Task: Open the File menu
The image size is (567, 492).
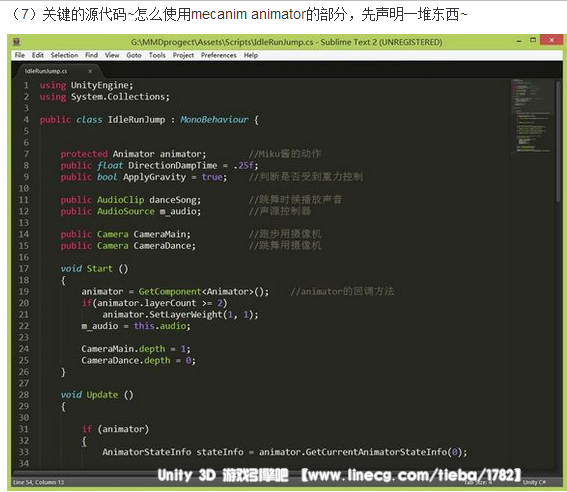Action: tap(20, 55)
